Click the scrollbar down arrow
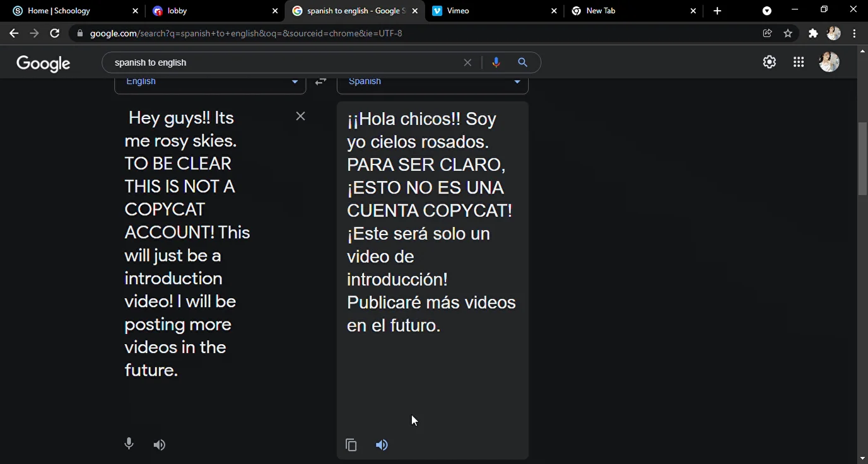Screen dimensions: 868x464 [x=862, y=458]
